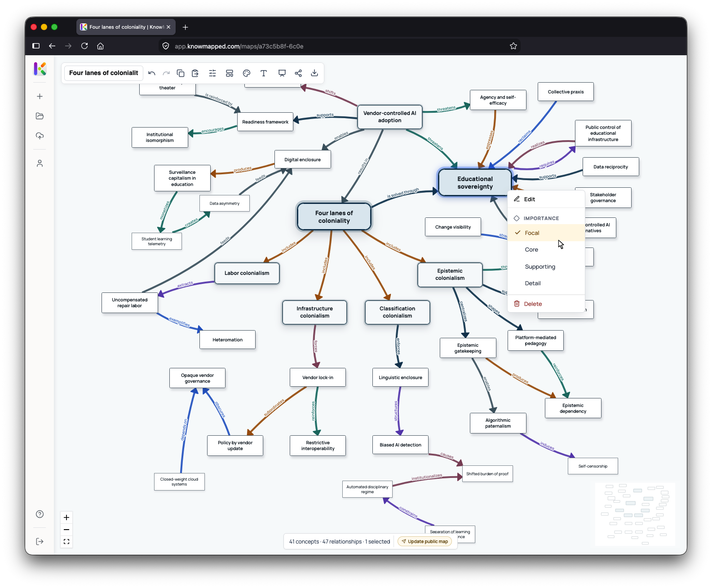Viewport: 712px width, 588px height.
Task: Click the minimap overview thumbnail
Action: 635,514
